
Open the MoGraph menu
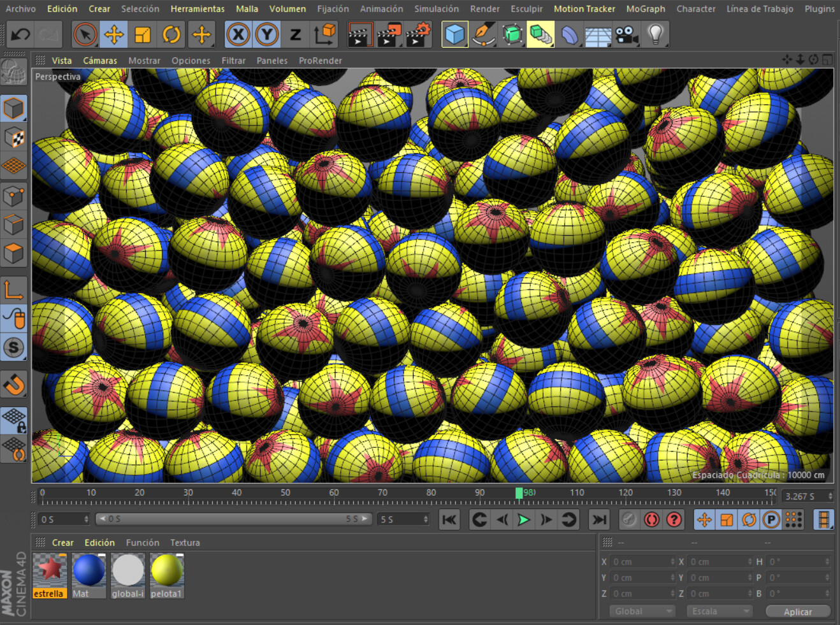coord(646,8)
